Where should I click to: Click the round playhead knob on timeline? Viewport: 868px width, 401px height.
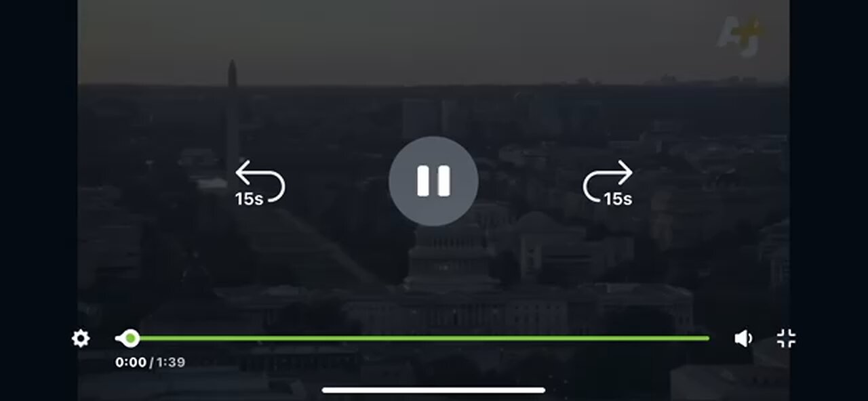tap(131, 338)
